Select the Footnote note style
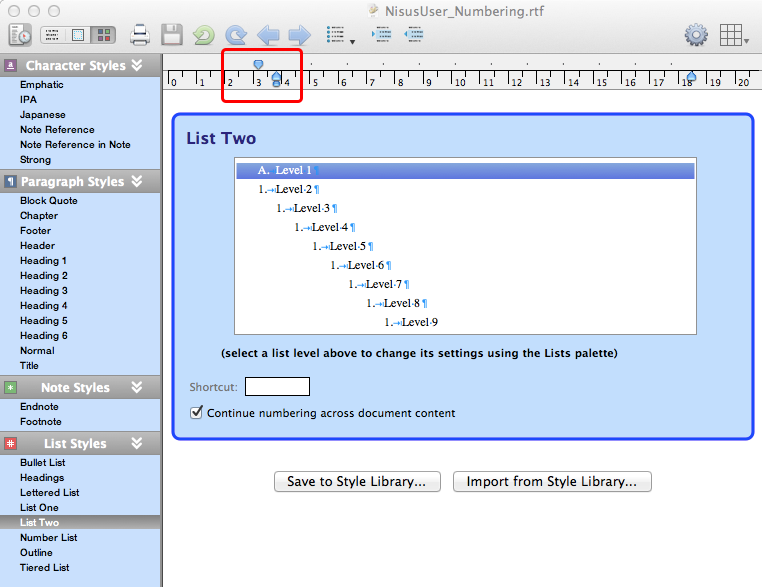Screen dimensions: 762x587 tap(41, 422)
